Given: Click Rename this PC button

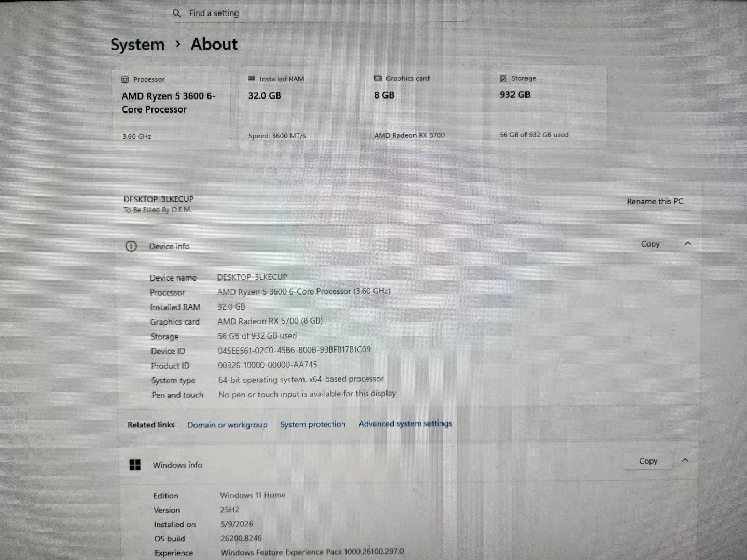Looking at the screenshot, I should [655, 201].
